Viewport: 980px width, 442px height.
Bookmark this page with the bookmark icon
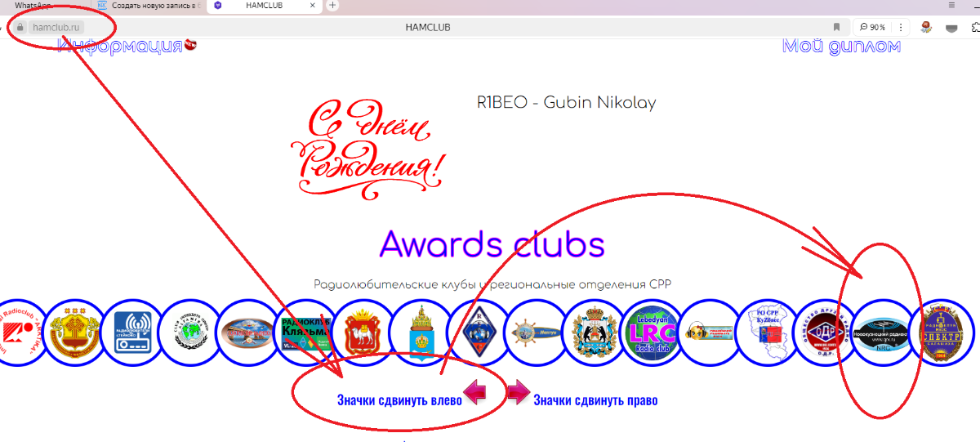click(x=836, y=27)
